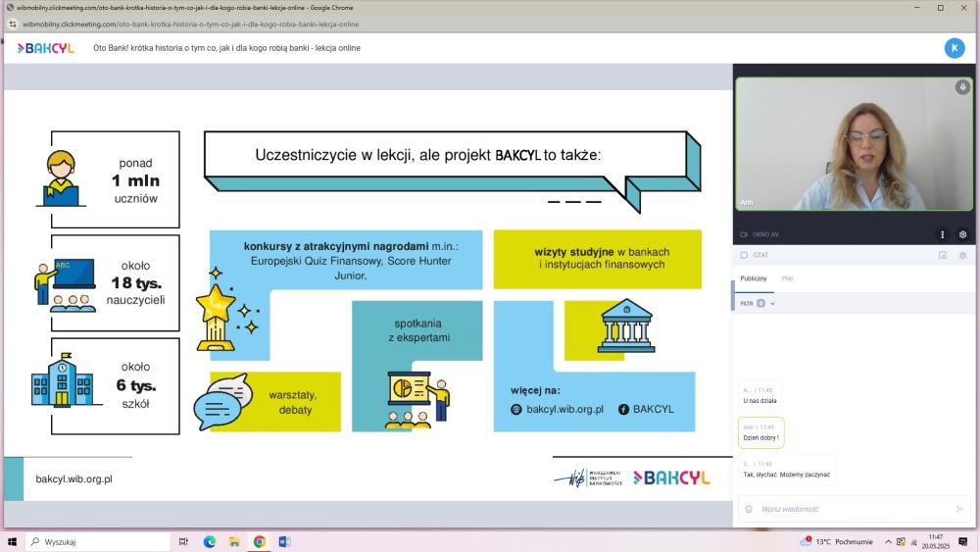Click the 'około 6 tys. szkół' box

[115, 386]
